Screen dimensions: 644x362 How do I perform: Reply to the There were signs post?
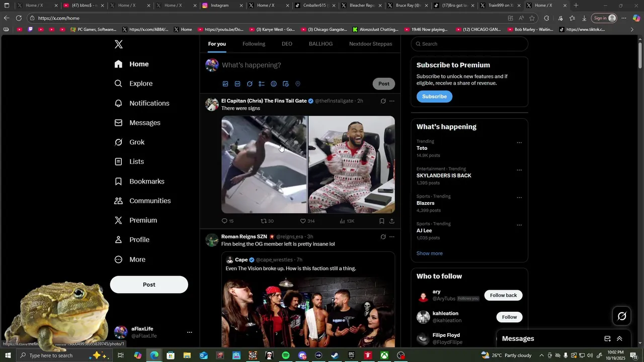click(x=227, y=221)
